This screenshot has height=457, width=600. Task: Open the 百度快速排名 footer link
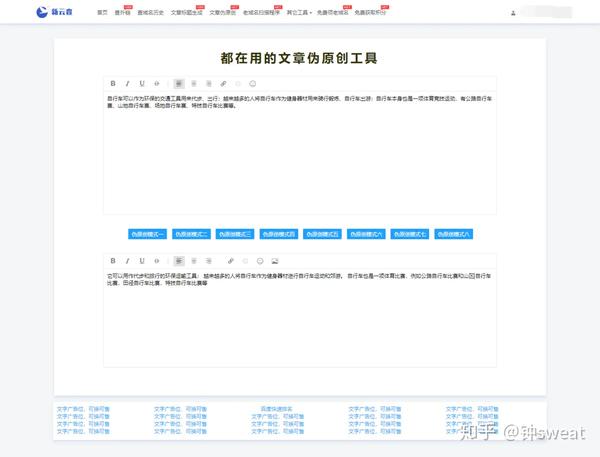276,409
